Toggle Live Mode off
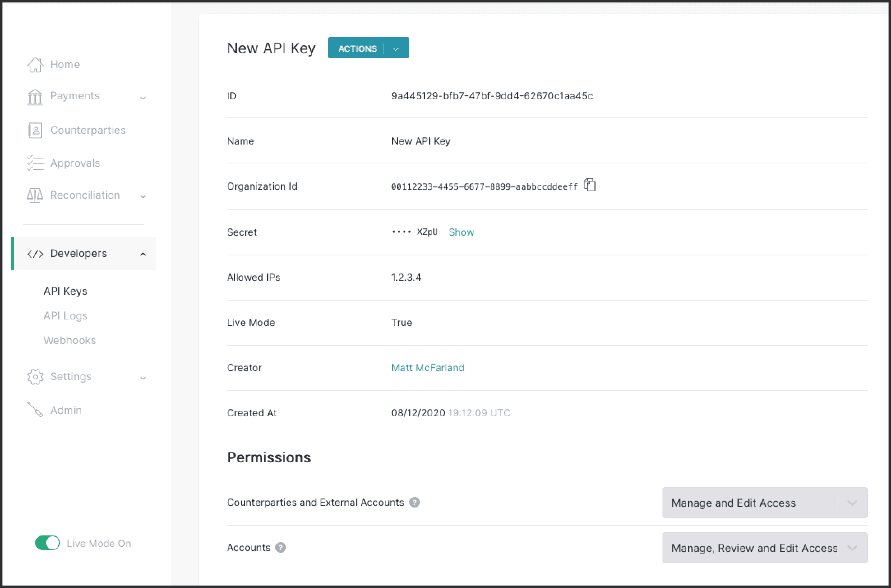The height and width of the screenshot is (588, 891). 47,543
